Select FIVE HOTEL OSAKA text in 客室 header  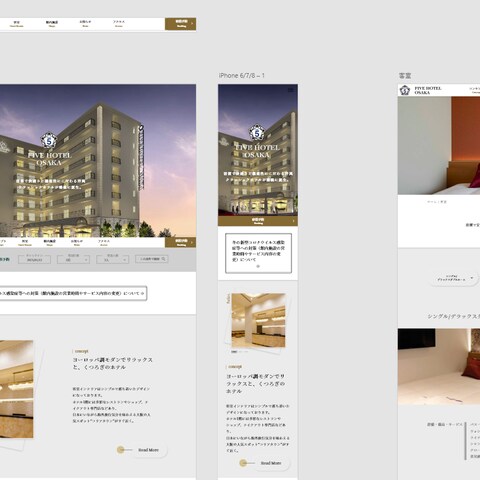click(428, 90)
